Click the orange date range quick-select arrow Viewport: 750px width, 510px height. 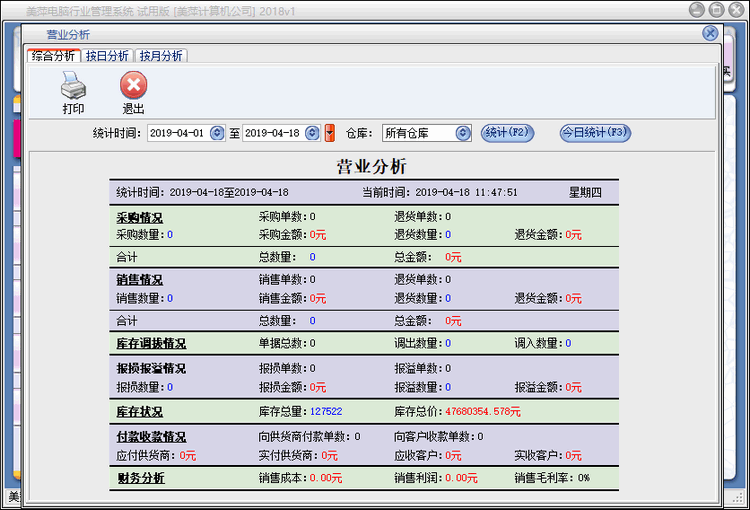(329, 133)
